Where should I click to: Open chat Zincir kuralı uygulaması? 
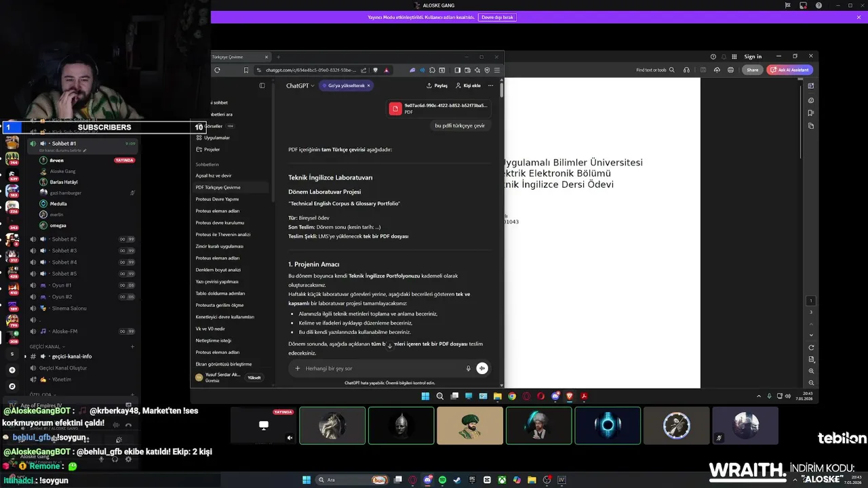[x=219, y=246]
